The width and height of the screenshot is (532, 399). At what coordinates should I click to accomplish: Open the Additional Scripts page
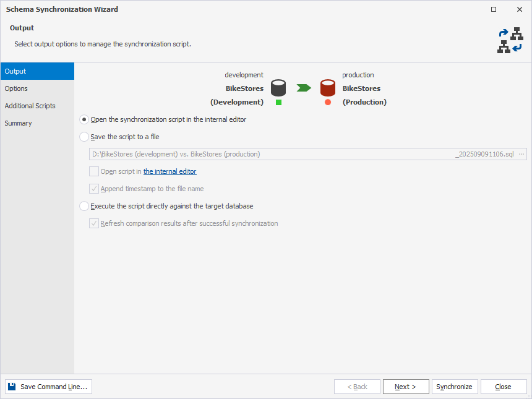coord(28,106)
